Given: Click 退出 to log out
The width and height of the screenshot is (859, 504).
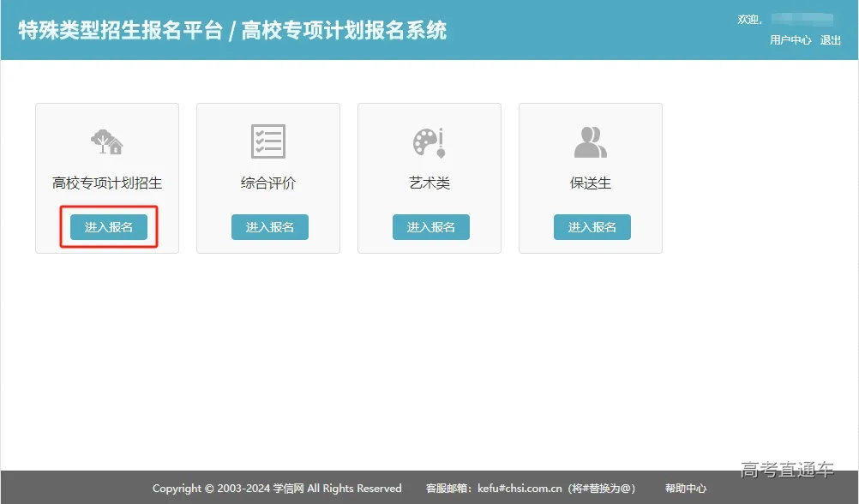Looking at the screenshot, I should tap(832, 39).
